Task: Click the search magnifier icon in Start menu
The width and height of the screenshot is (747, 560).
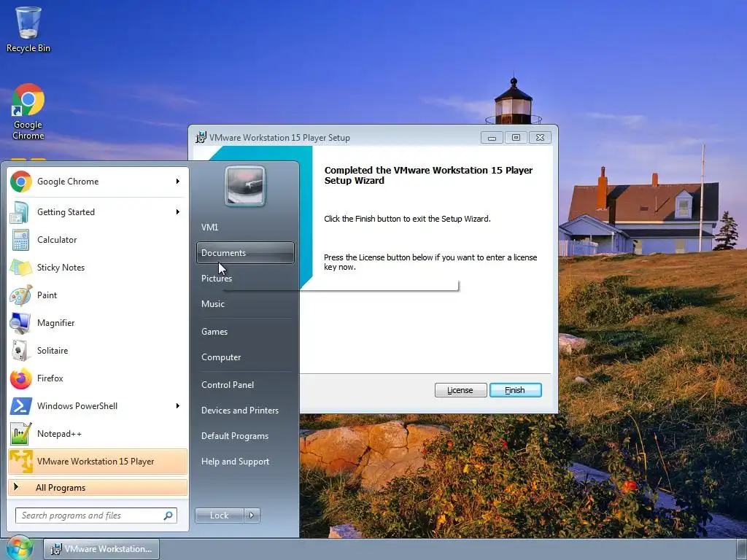Action: (169, 516)
